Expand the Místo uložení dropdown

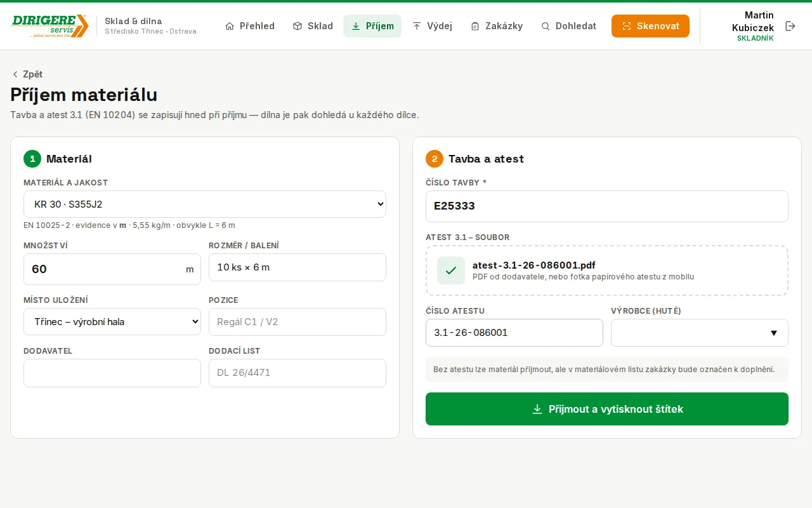click(x=112, y=322)
